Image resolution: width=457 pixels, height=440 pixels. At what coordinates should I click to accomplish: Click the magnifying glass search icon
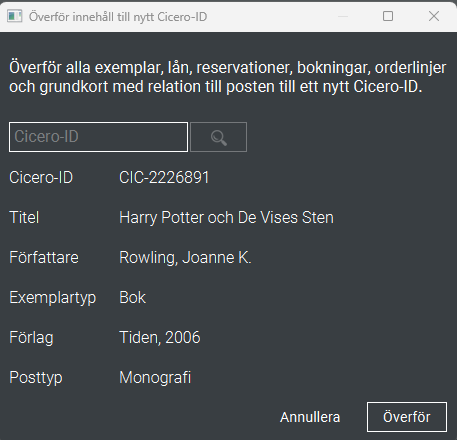[x=218, y=137]
